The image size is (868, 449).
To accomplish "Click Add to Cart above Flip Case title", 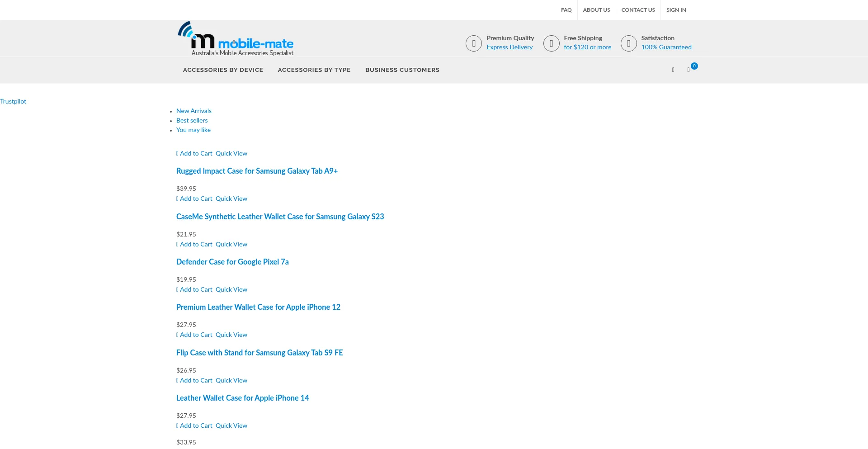I will [x=194, y=335].
